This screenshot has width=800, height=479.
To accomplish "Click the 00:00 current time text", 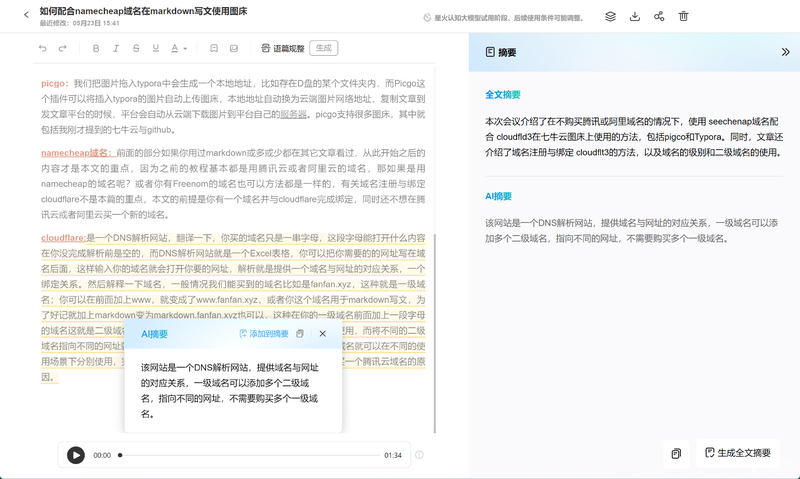I will pyautogui.click(x=102, y=455).
